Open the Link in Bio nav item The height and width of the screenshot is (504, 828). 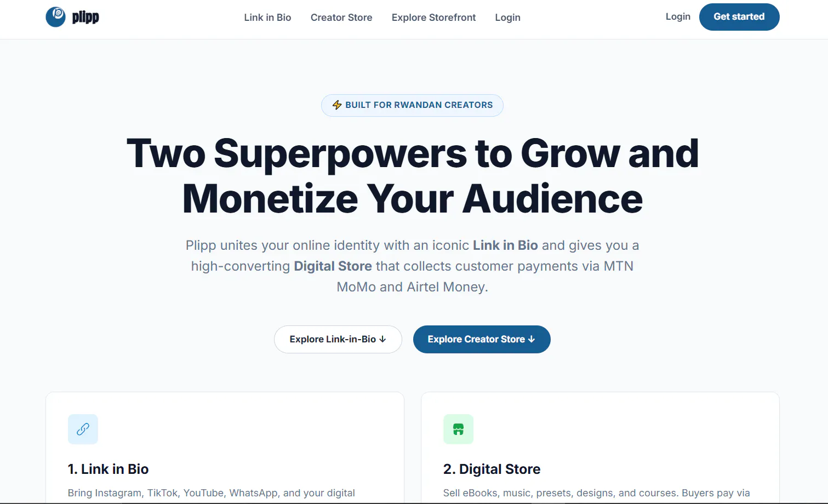[267, 18]
